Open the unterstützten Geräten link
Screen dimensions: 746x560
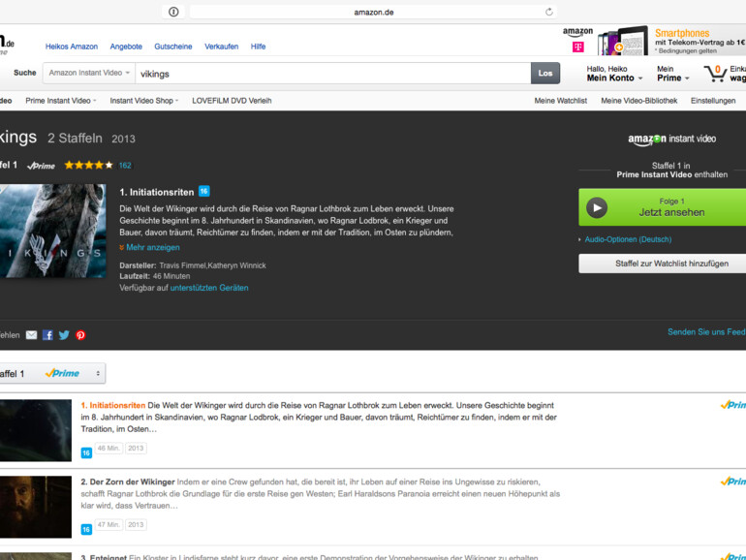click(x=209, y=288)
